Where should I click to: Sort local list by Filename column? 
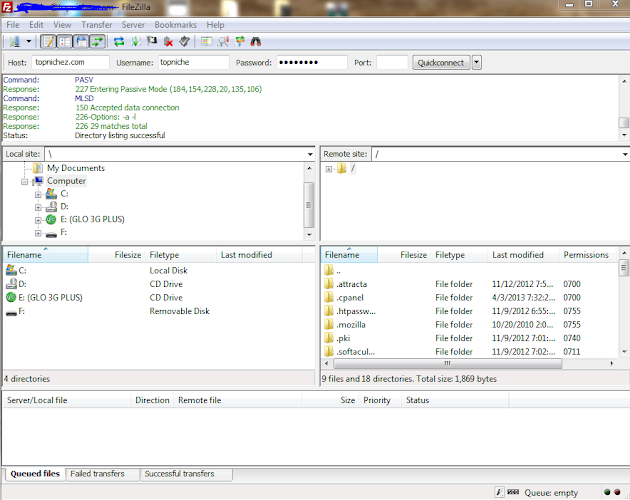tap(45, 255)
